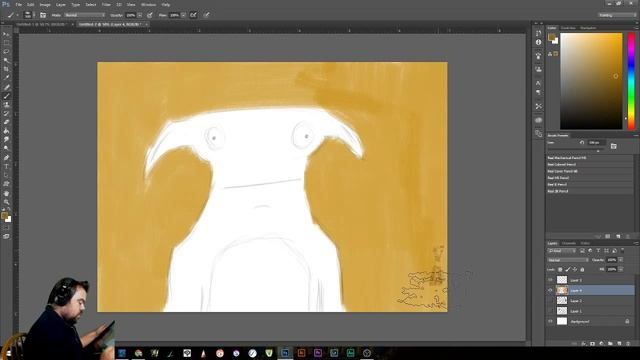Viewport: 640px width, 360px height.
Task: Enable airbrush mode in options bar
Action: tap(193, 15)
